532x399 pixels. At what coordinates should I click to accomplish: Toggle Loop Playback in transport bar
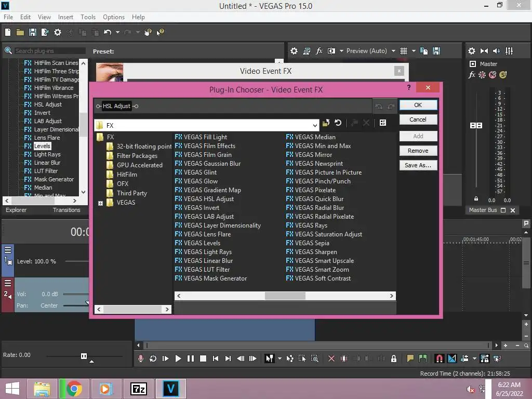point(153,358)
